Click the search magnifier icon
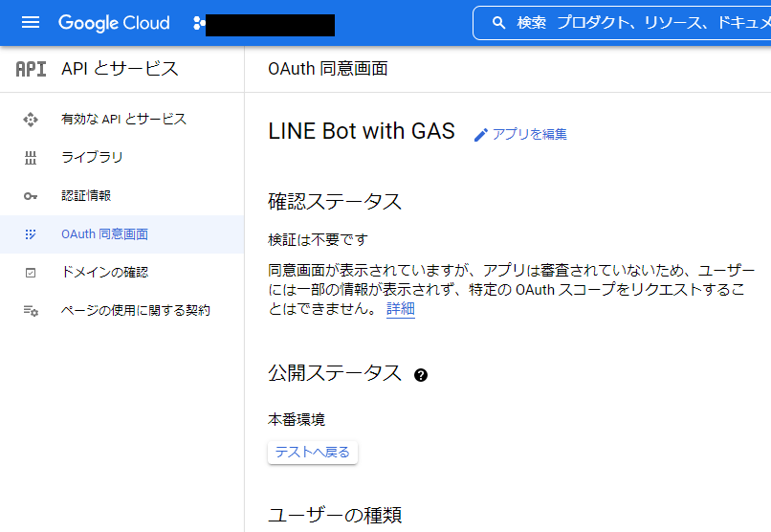This screenshot has height=532, width=771. tap(498, 23)
